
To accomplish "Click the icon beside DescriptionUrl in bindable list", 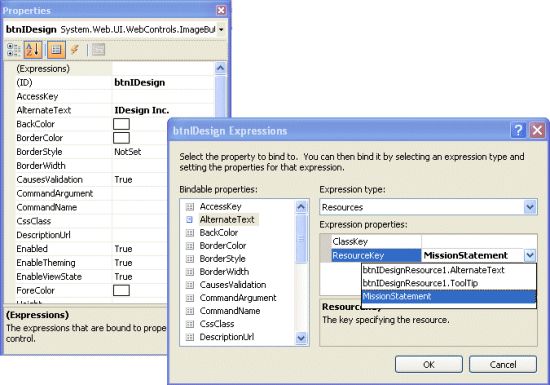I will tap(189, 337).
